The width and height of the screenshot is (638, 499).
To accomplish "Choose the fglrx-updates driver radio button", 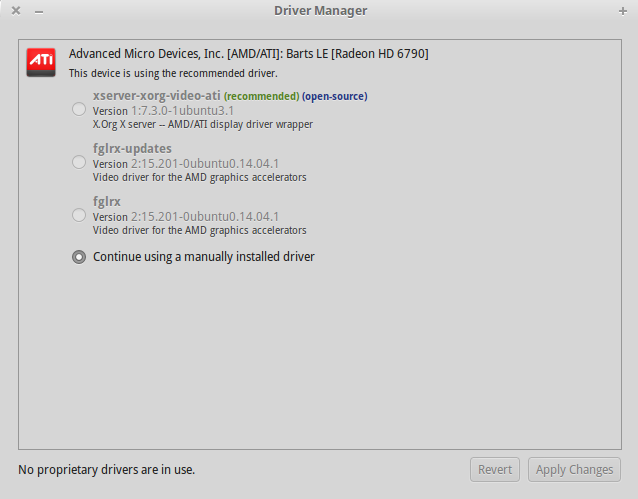I will (x=79, y=162).
